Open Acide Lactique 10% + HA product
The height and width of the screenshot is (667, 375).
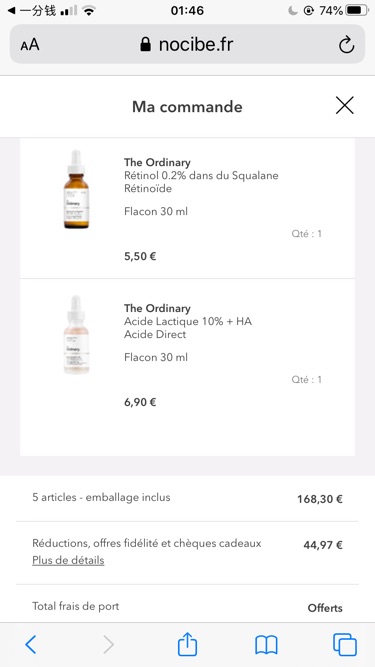(x=188, y=321)
